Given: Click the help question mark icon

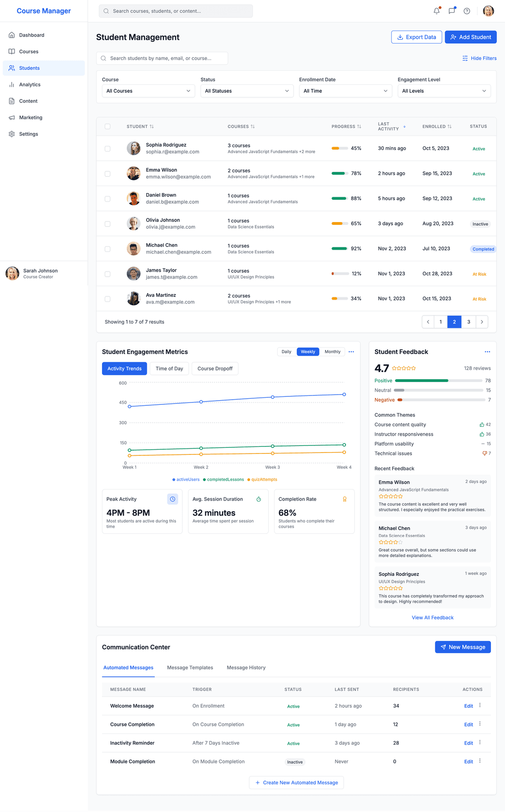Looking at the screenshot, I should (467, 11).
